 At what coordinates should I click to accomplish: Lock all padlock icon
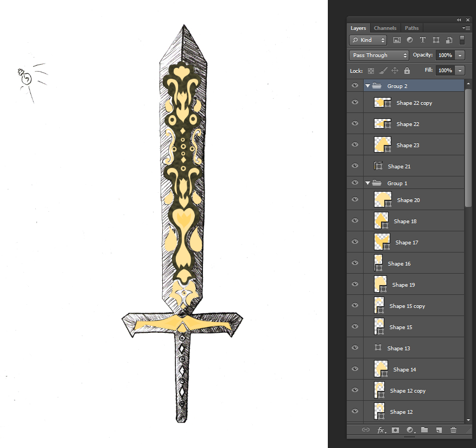tap(407, 71)
